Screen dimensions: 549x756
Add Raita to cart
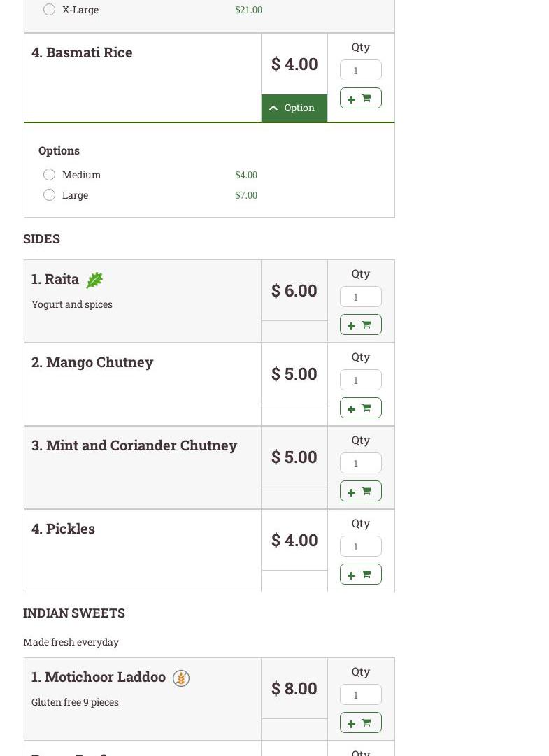coord(360,324)
